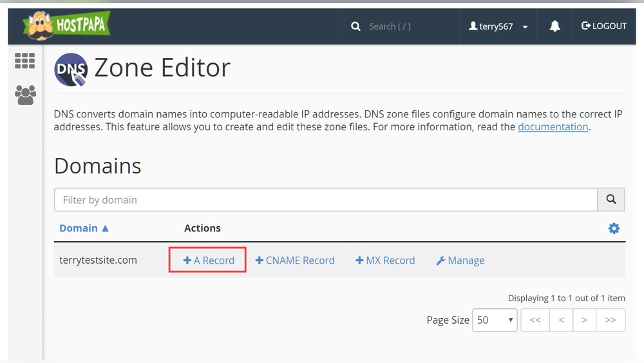Open the User Manager people icon
Viewport: 644px width, 363px height.
pyautogui.click(x=26, y=95)
